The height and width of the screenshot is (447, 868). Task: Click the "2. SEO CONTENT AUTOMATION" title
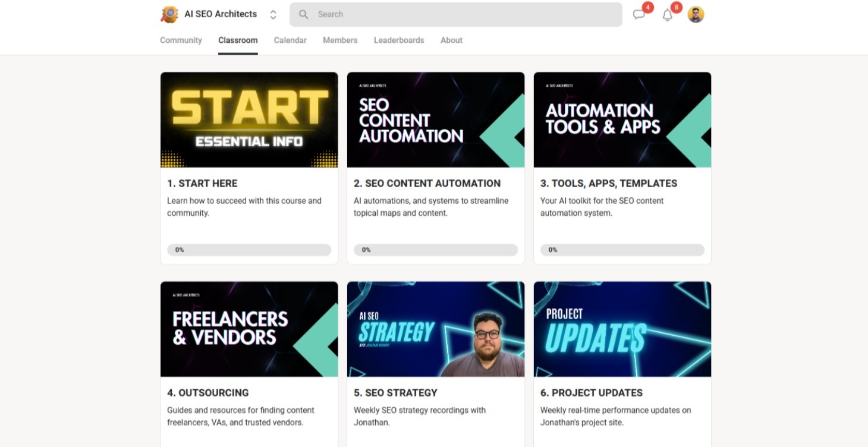coord(427,184)
